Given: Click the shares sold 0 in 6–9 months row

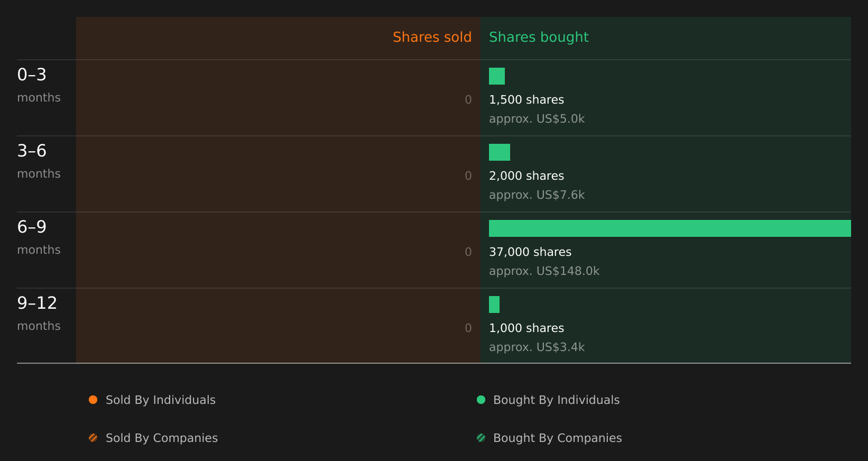Looking at the screenshot, I should point(468,252).
